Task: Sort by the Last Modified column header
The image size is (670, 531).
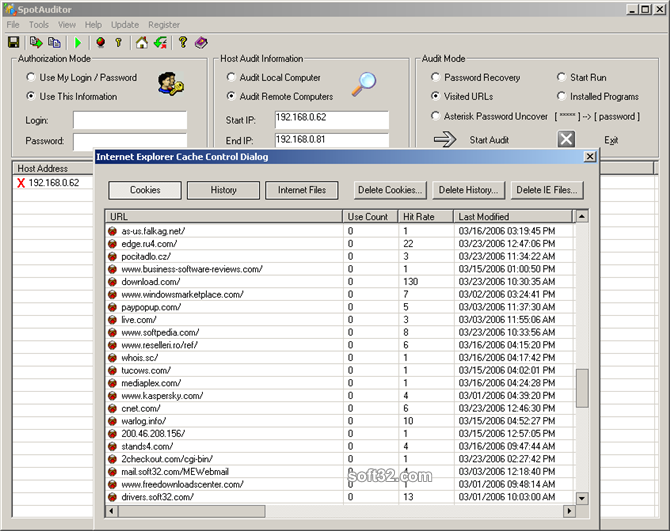Action: point(513,217)
